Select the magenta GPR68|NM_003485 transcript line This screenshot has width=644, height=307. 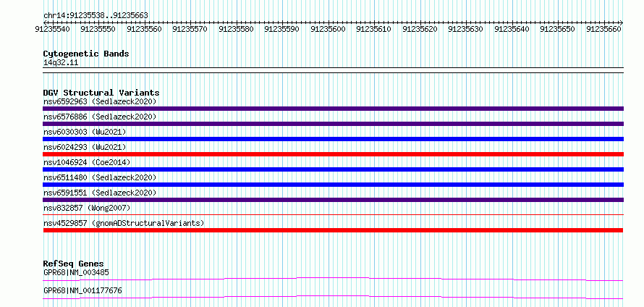333,279
